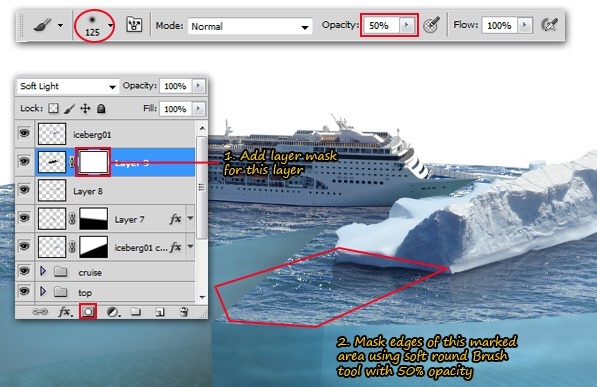Click the link layers icon

(40, 312)
